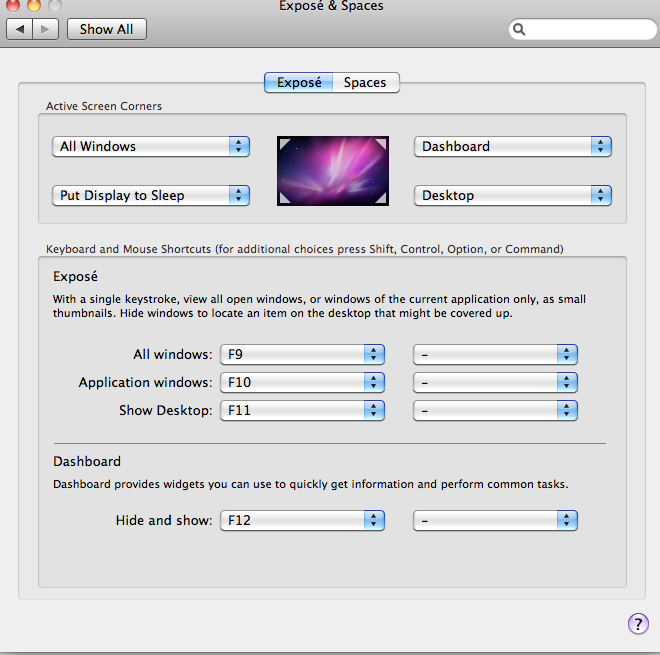Click the 'Show Desktop:' label
The width and height of the screenshot is (660, 655).
click(x=166, y=410)
